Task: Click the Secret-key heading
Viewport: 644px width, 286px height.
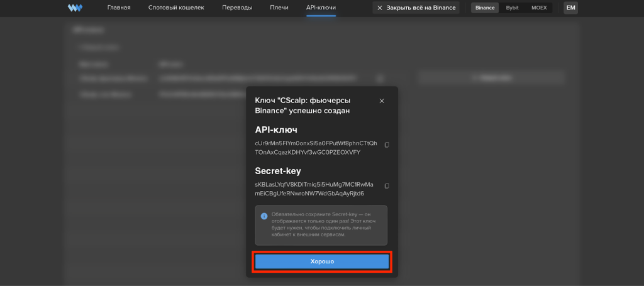Action: [278, 171]
